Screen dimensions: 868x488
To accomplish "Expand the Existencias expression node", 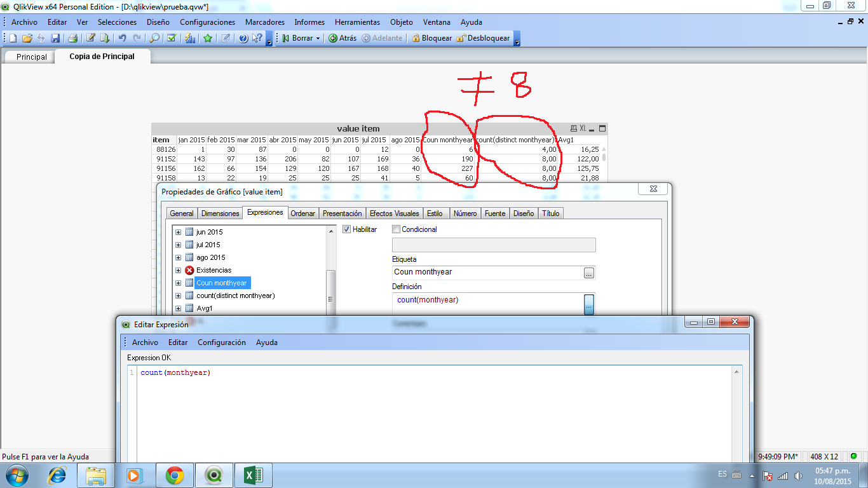I will coord(179,270).
